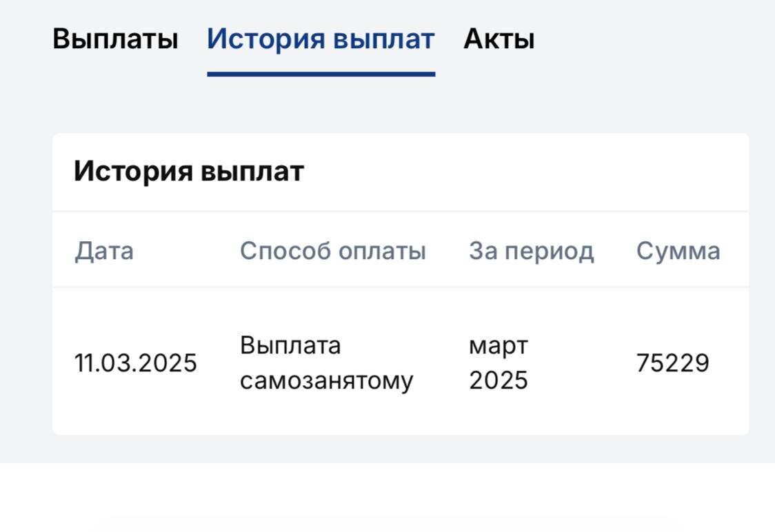Screen dimensions: 775x532
Task: Select the История выплат tab
Action: [x=321, y=39]
